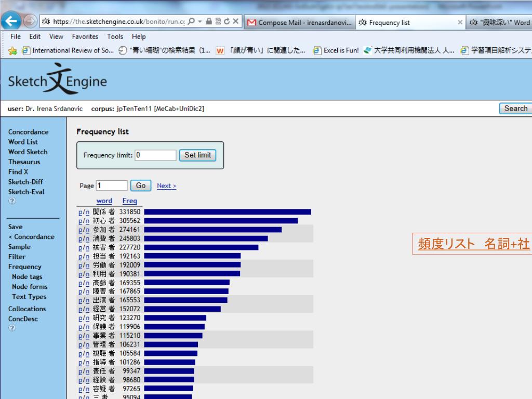Click help icon below Sketch-Eval

(12, 201)
